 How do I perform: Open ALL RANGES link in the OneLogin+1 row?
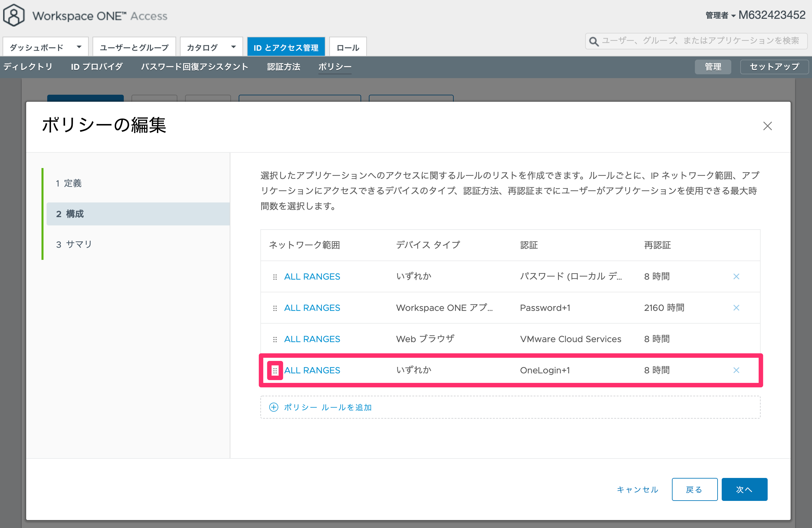(x=312, y=370)
